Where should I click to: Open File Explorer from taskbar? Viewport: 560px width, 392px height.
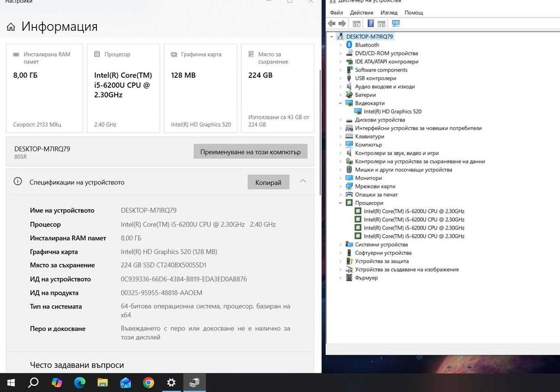102,382
